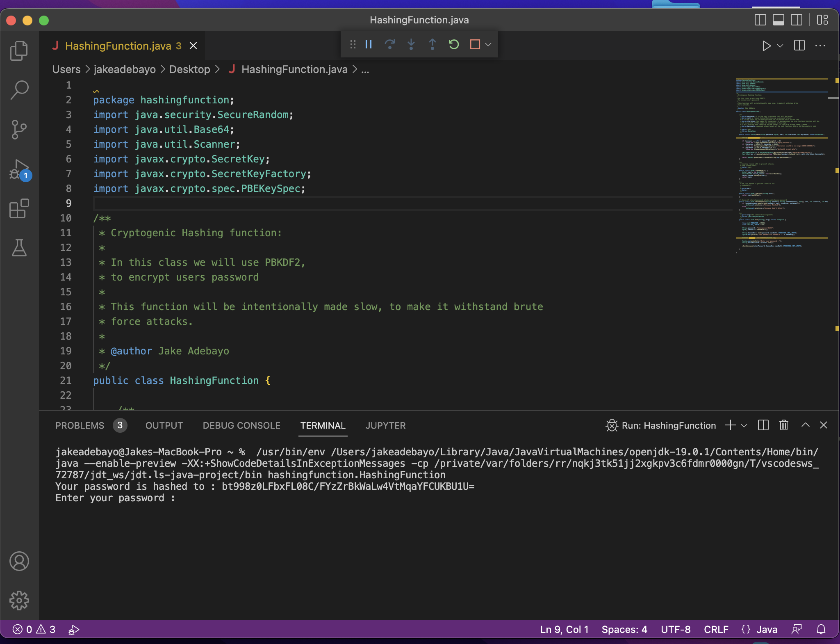The width and height of the screenshot is (840, 644).
Task: Toggle the bottom panel visibility
Action: [779, 20]
